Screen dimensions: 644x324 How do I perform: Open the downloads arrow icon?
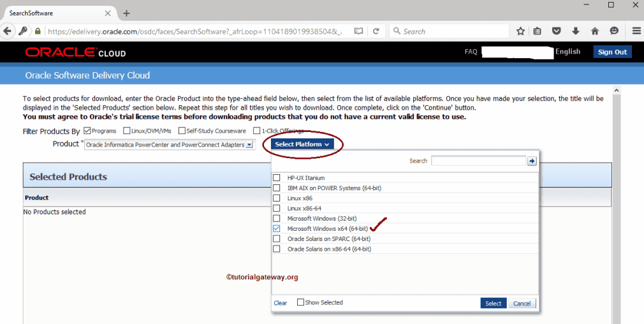[575, 31]
